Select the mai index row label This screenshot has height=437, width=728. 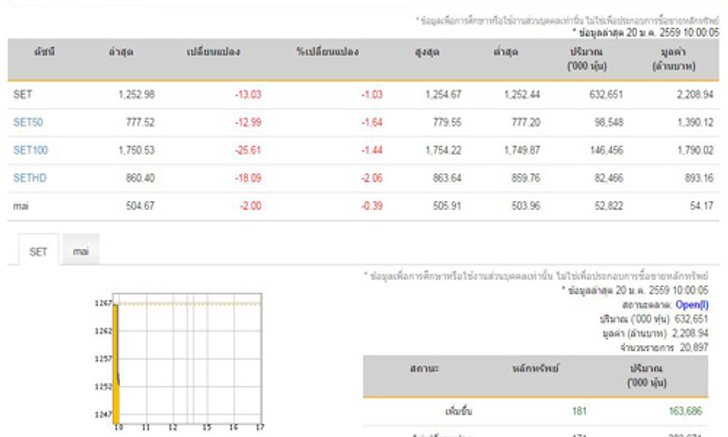tap(20, 206)
